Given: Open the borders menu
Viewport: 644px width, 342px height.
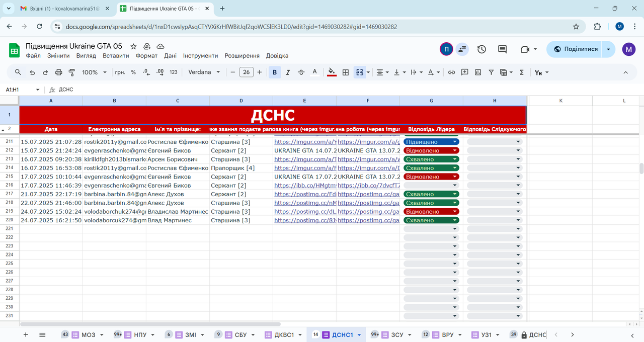Looking at the screenshot, I should coord(346,72).
